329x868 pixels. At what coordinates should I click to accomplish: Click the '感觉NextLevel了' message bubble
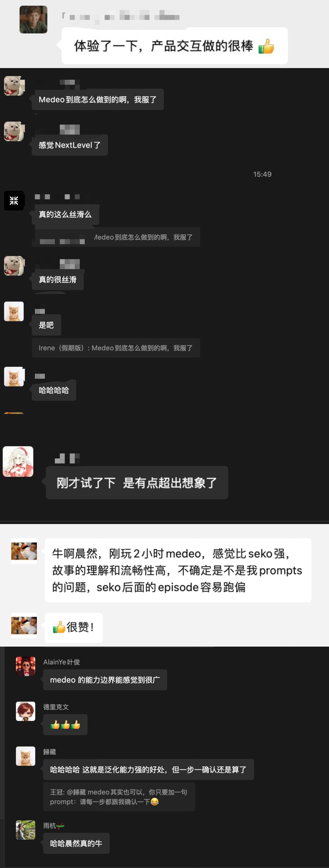(69, 145)
